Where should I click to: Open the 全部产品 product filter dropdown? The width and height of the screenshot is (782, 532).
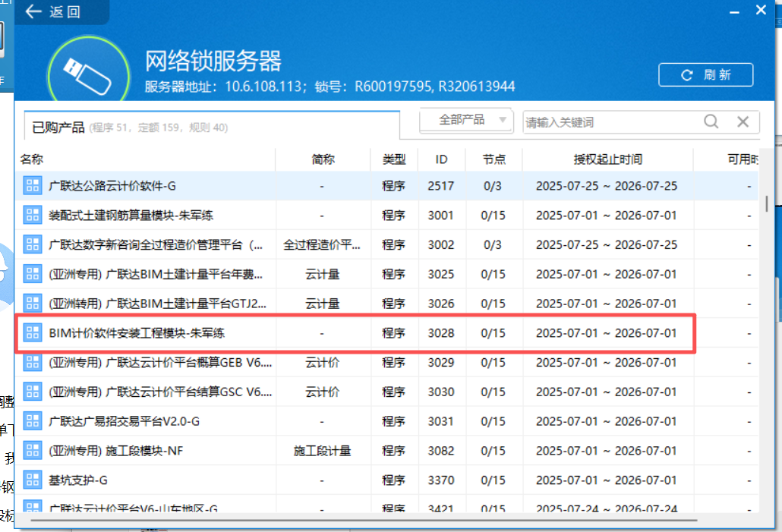point(466,120)
